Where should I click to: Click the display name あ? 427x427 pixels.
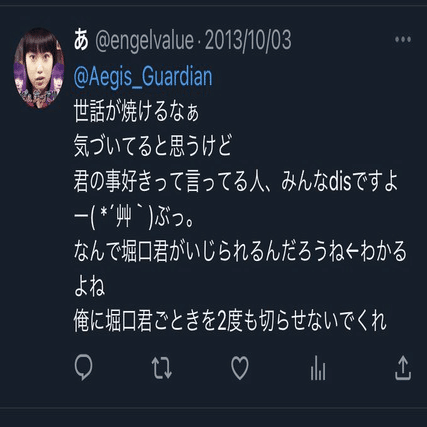point(81,40)
